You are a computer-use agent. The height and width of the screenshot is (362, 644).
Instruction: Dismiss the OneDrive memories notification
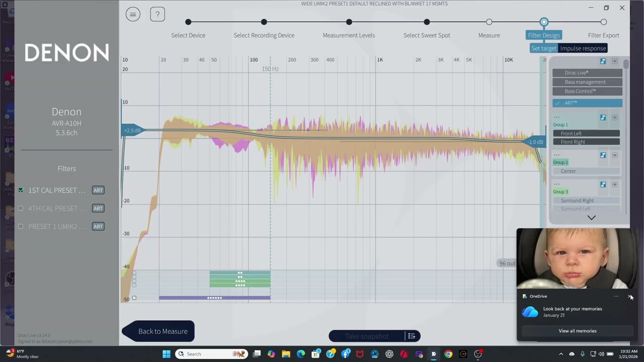630,297
